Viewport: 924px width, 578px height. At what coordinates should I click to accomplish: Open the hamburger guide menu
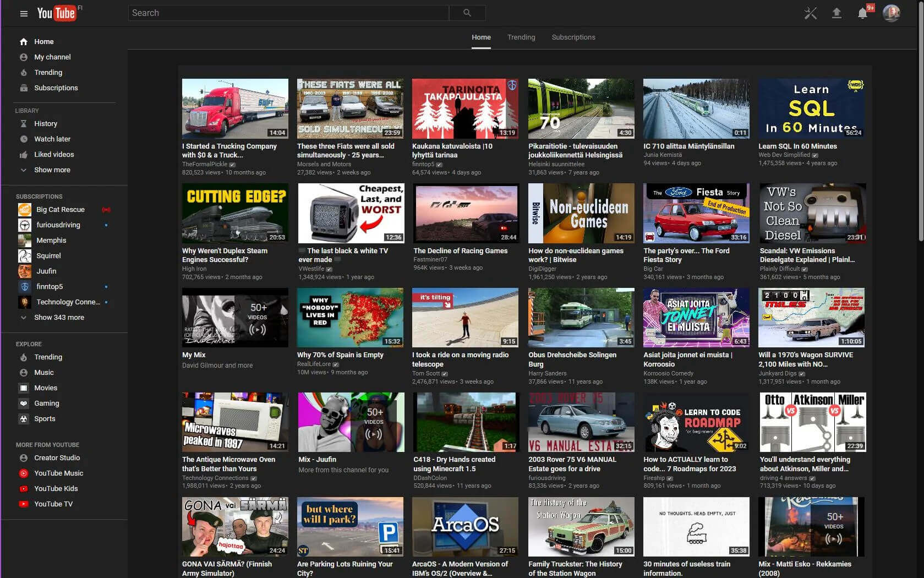pos(24,13)
